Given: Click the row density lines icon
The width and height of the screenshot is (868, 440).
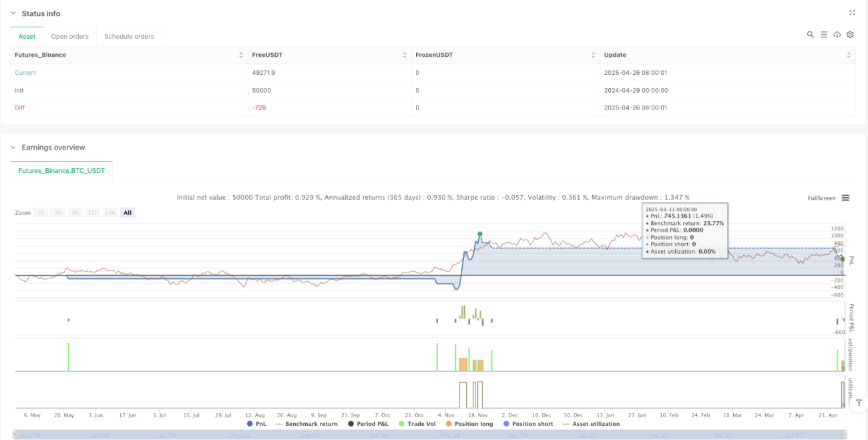Looking at the screenshot, I should coord(824,35).
